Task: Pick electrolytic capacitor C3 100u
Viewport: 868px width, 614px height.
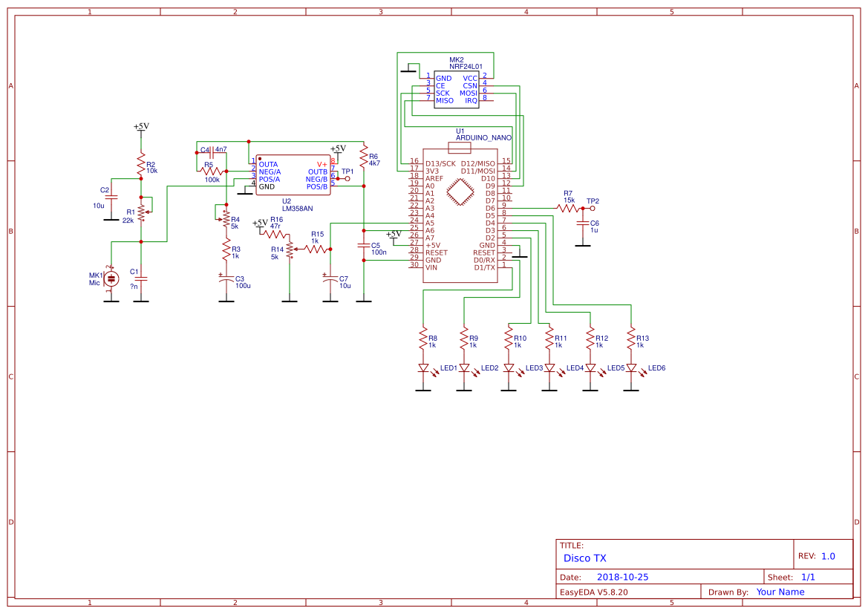Action: pyautogui.click(x=226, y=280)
